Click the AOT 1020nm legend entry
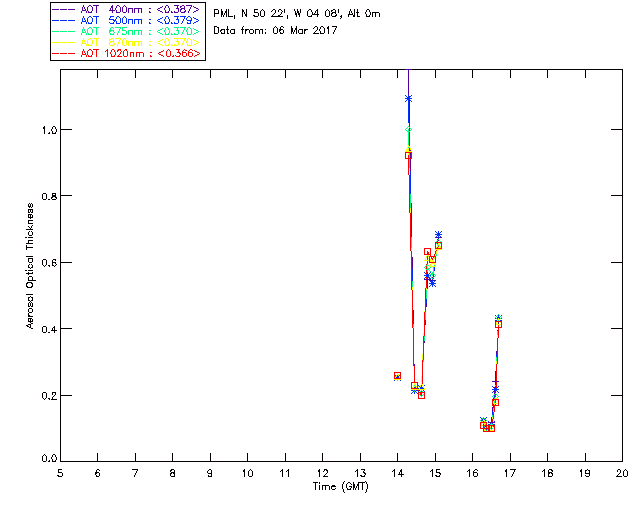Image resolution: width=640 pixels, height=512 pixels. [x=126, y=53]
